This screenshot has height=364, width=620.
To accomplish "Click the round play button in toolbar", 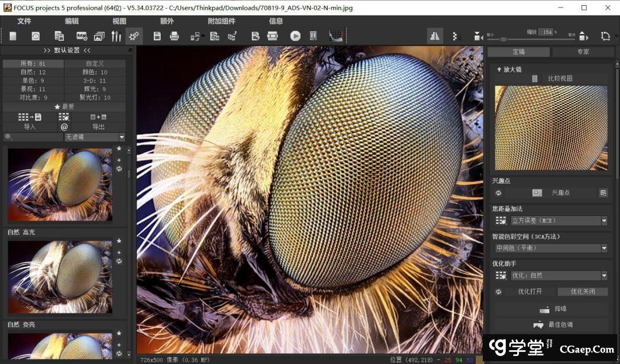I will point(295,36).
